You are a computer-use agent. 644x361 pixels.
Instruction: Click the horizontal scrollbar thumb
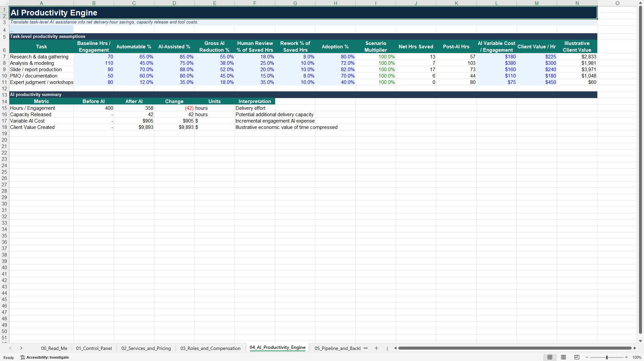coord(514,348)
